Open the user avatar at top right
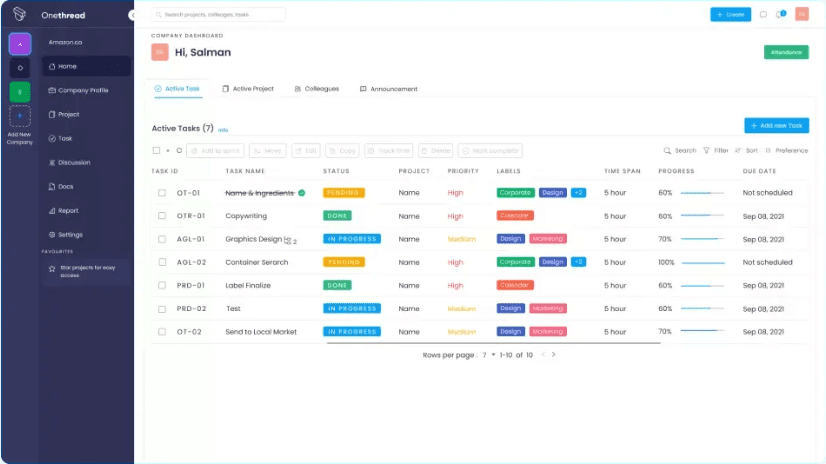 coord(802,14)
